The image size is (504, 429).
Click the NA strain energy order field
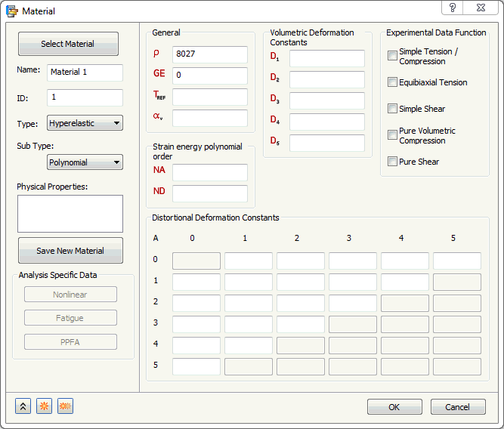pyautogui.click(x=209, y=172)
